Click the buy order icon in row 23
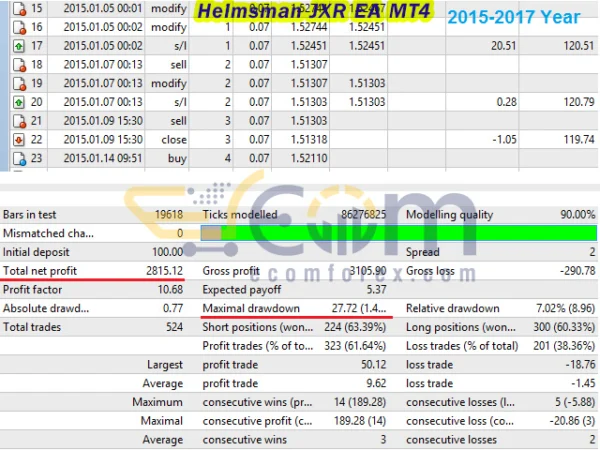 pyautogui.click(x=19, y=158)
